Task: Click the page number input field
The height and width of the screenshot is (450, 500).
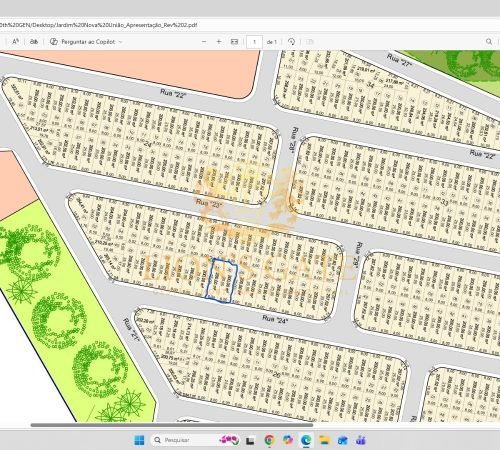Action: click(254, 42)
